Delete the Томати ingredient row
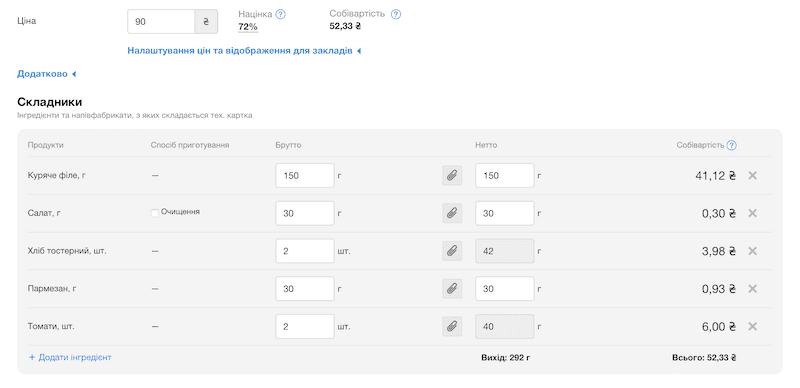Image resolution: width=800 pixels, height=388 pixels. click(x=752, y=327)
